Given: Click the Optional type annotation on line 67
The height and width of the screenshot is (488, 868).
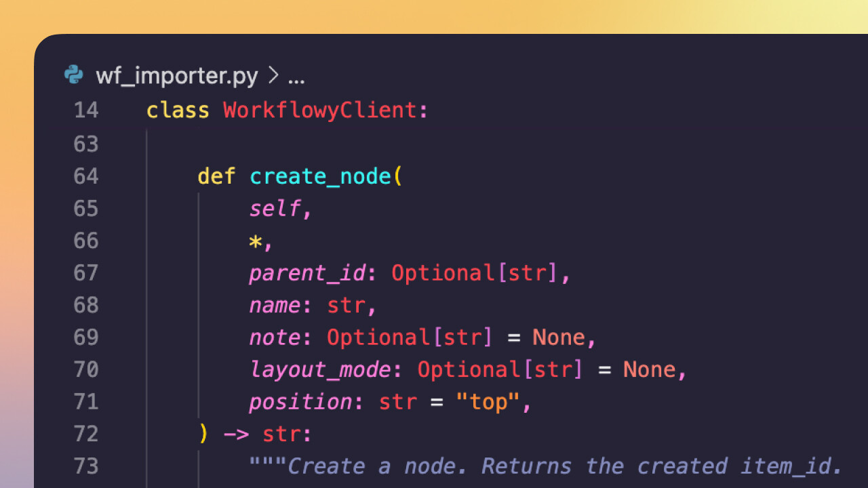Looking at the screenshot, I should 441,272.
